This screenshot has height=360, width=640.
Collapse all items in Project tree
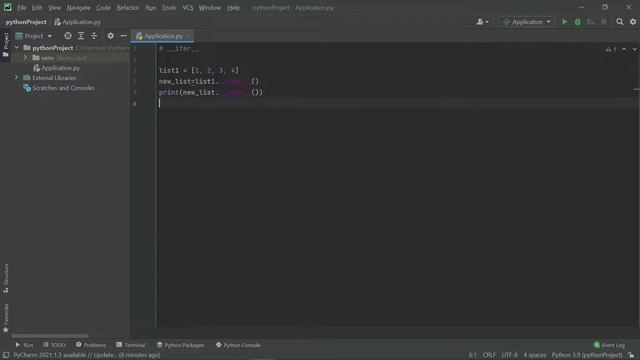94,36
